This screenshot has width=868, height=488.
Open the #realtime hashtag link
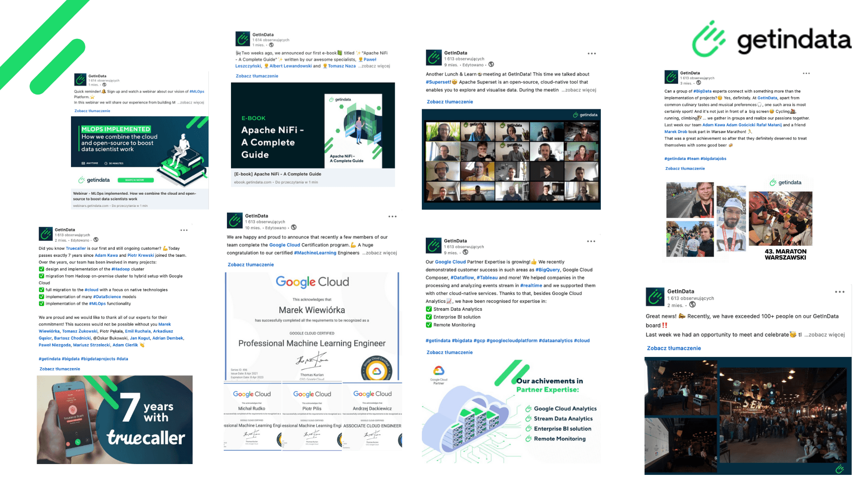pos(531,286)
